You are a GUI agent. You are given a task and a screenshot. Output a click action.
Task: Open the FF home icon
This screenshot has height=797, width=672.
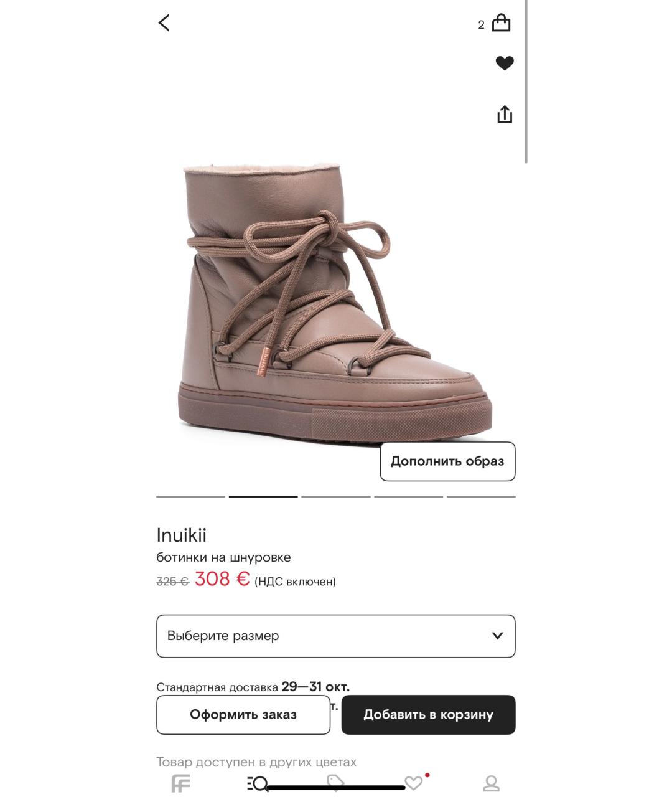click(x=180, y=783)
